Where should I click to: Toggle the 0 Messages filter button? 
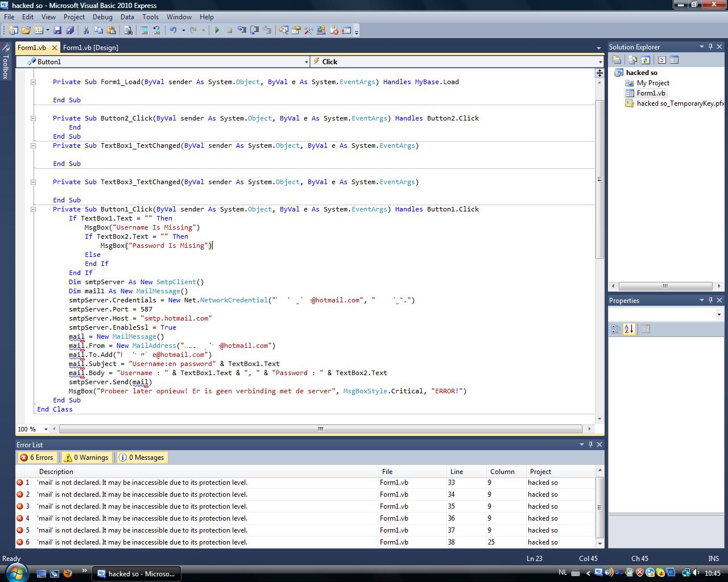tap(142, 458)
